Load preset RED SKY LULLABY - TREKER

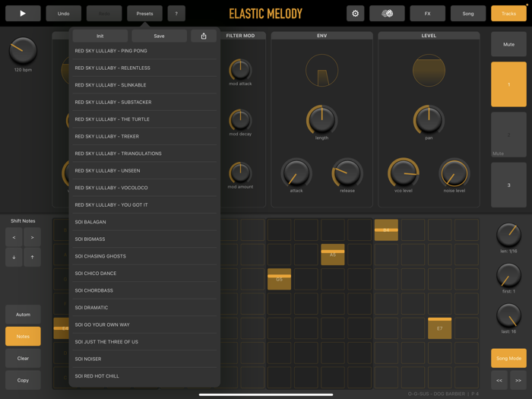144,136
